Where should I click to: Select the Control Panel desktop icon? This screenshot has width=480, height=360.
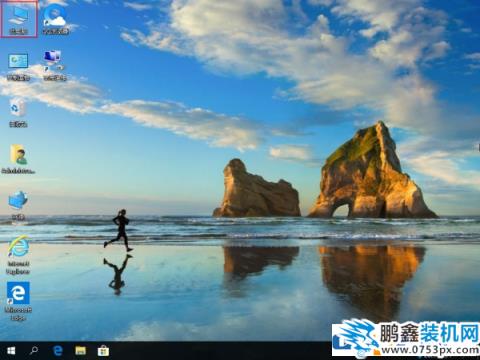[x=18, y=67]
